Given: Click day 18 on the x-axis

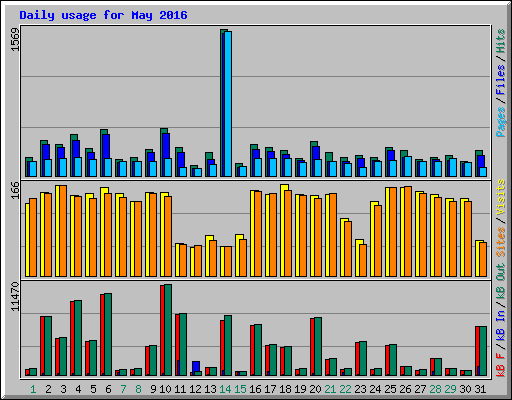Looking at the screenshot, I should click(285, 389).
